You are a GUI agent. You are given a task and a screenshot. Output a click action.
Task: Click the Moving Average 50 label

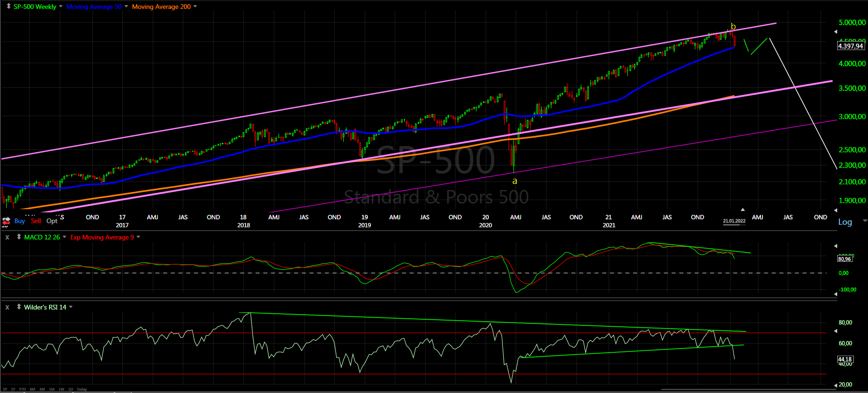[94, 7]
